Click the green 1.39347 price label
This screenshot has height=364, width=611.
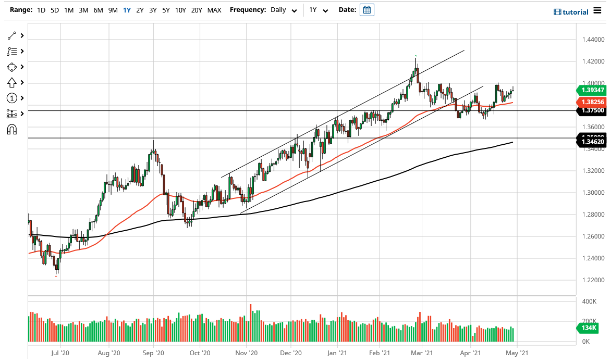pos(592,90)
